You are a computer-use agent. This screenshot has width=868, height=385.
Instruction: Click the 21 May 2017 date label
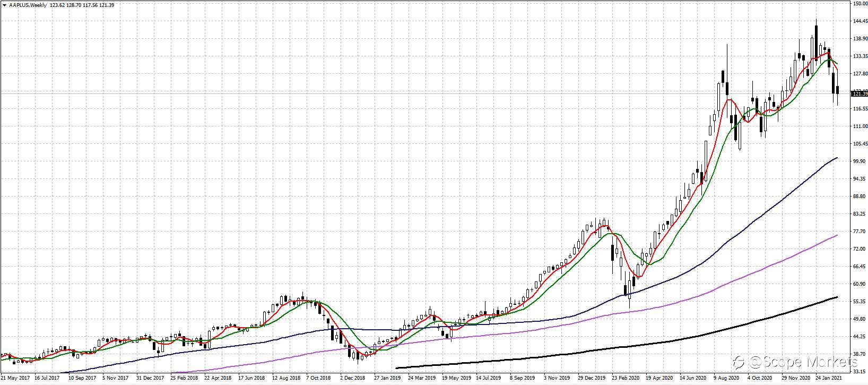coord(15,379)
